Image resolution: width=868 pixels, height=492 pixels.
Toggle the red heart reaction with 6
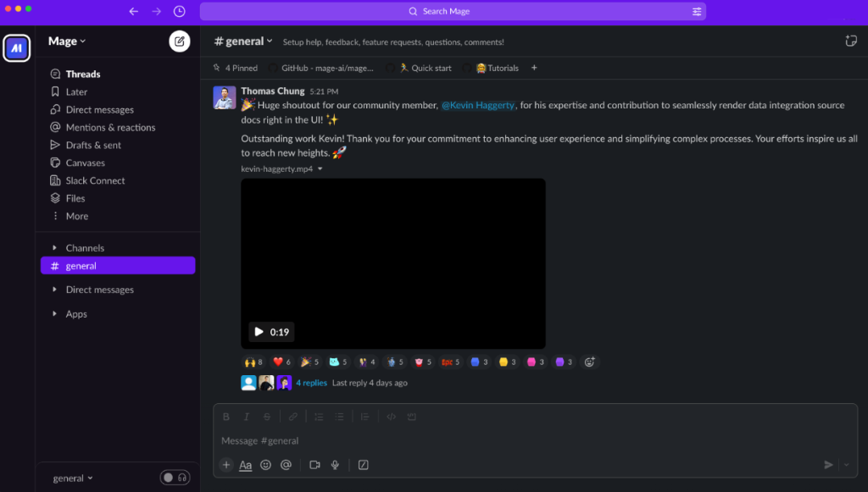pyautogui.click(x=281, y=362)
